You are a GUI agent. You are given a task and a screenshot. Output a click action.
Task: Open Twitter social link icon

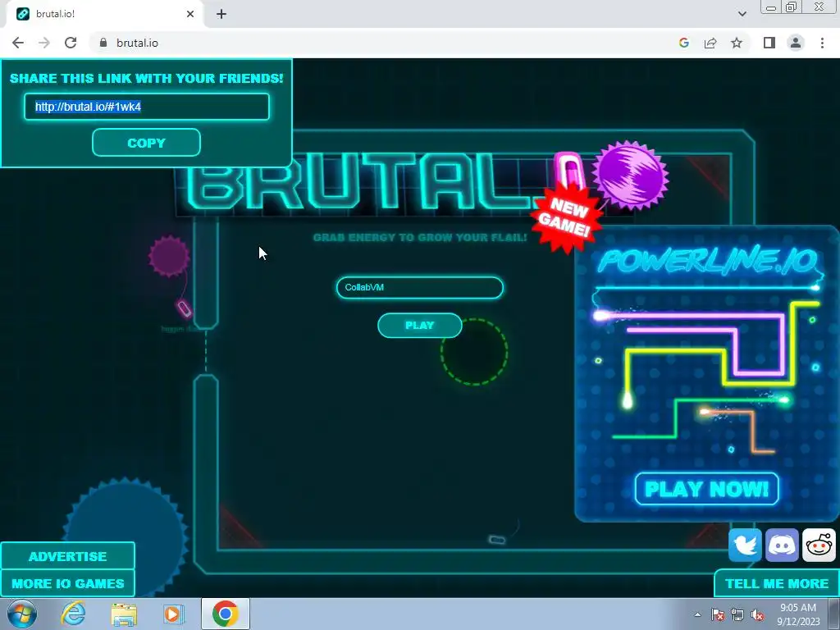(745, 545)
